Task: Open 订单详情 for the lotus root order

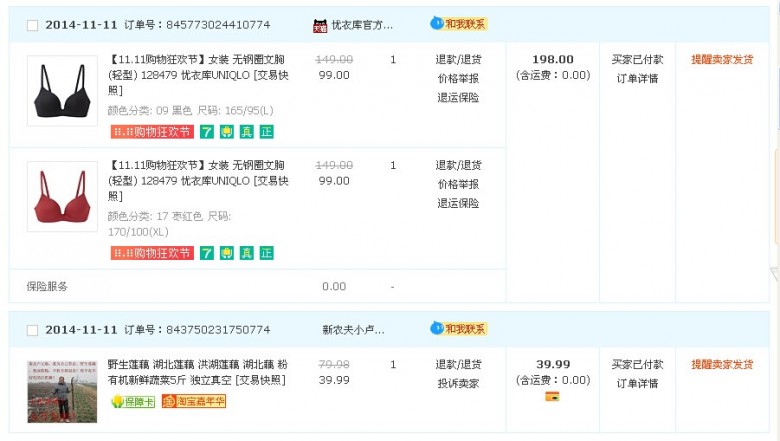Action: [637, 384]
